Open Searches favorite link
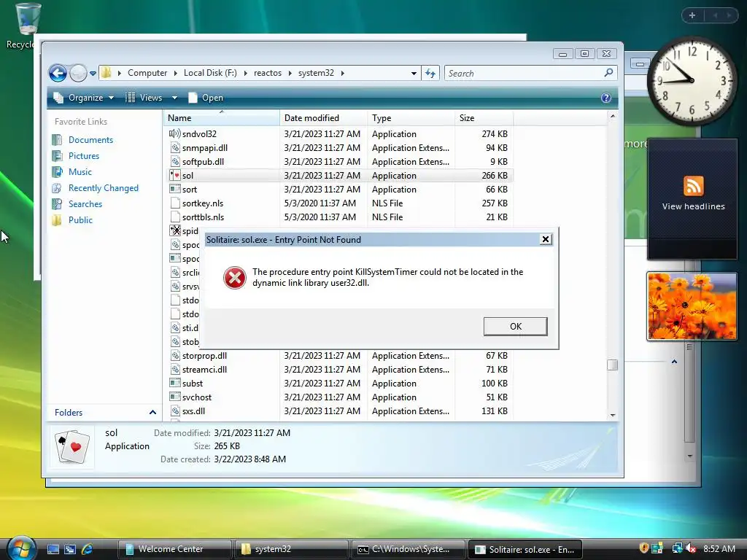This screenshot has height=560, width=747. (85, 204)
